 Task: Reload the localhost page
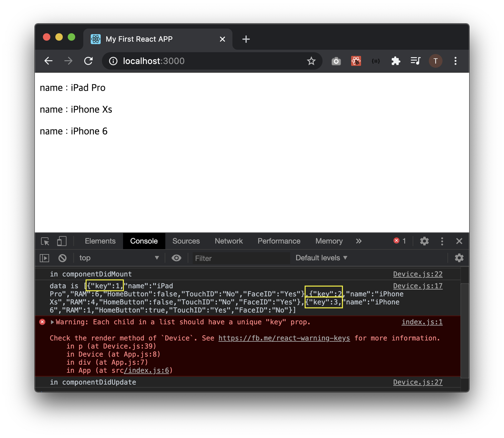[89, 61]
